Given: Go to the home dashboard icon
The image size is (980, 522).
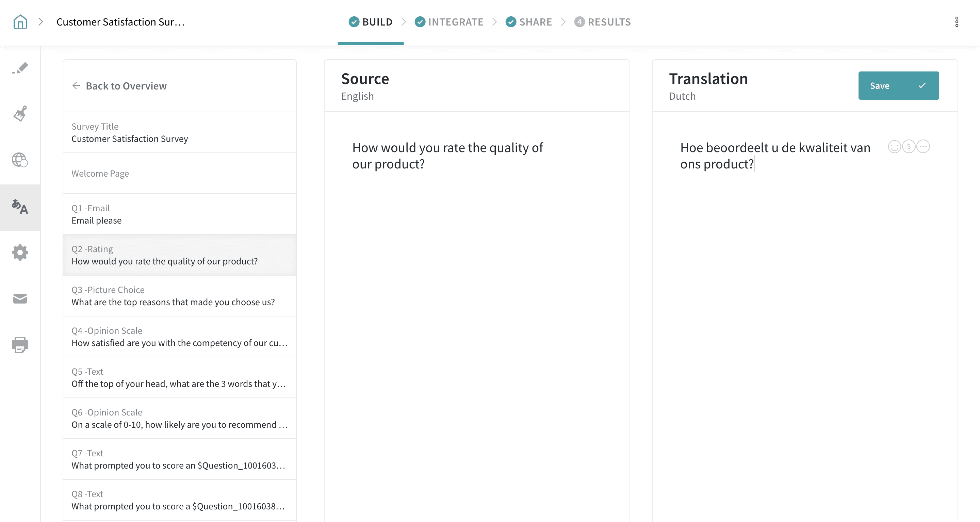Looking at the screenshot, I should tap(20, 22).
